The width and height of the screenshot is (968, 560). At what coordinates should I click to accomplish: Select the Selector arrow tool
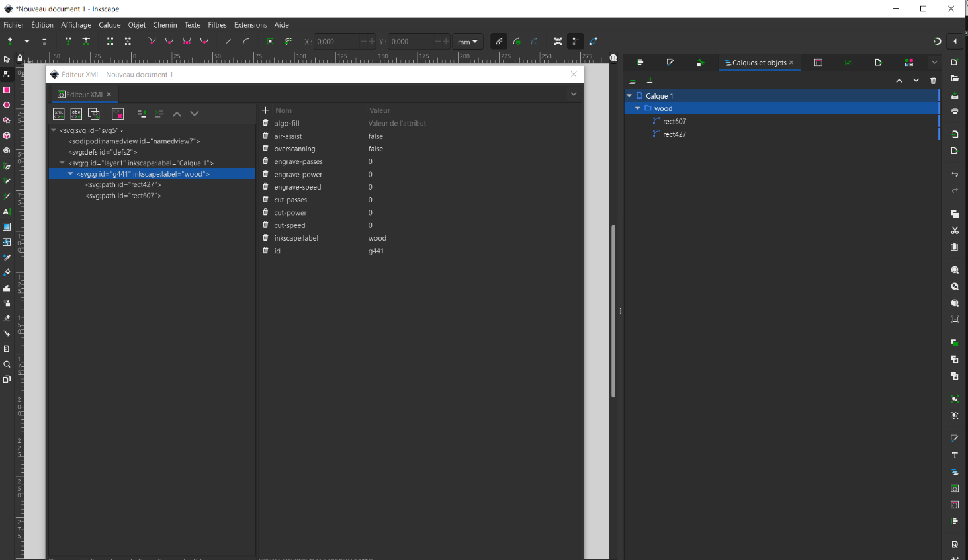7,60
